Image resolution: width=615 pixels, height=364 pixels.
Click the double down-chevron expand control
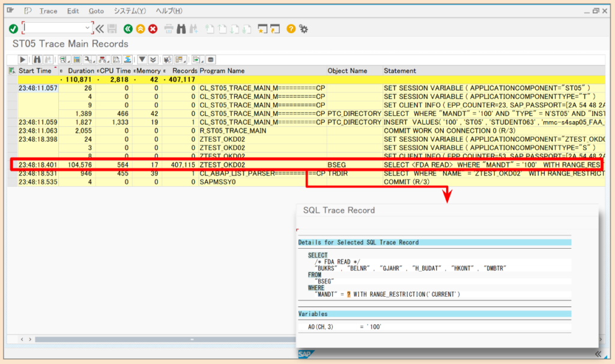(153, 59)
